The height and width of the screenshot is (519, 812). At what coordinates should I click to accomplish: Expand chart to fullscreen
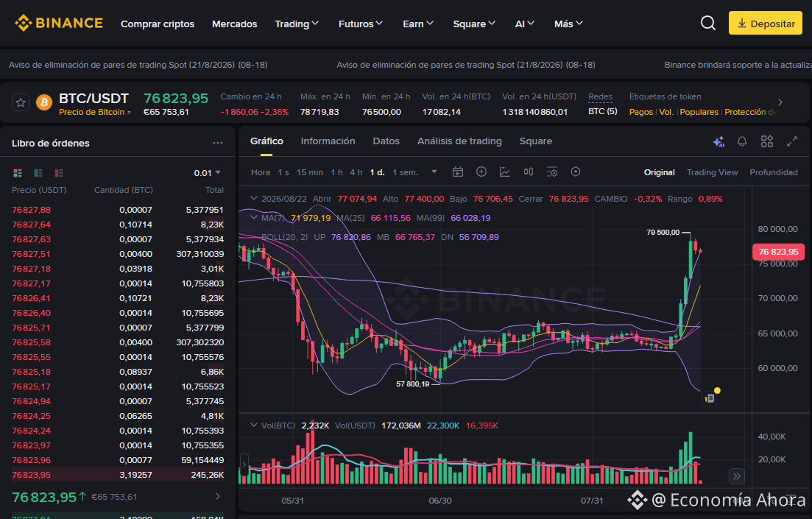pos(792,141)
